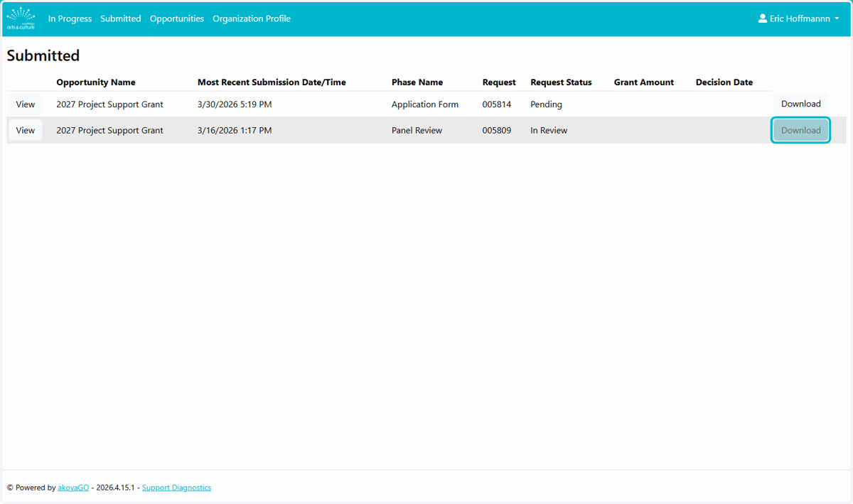The height and width of the screenshot is (504, 853).
Task: Click the user profile icon beside Eric Hoffmannn
Action: [x=763, y=18]
